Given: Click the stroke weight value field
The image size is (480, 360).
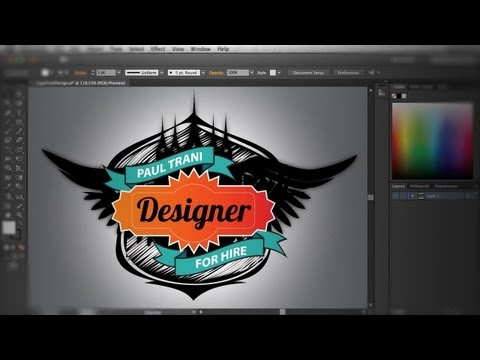Looking at the screenshot, I should (x=106, y=73).
